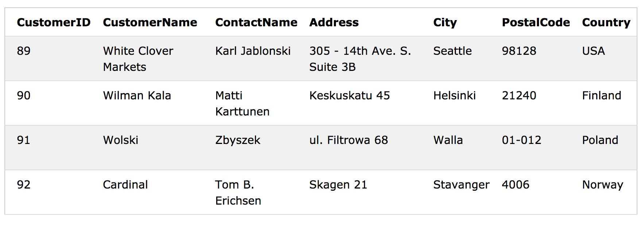This screenshot has width=644, height=228.
Task: Click the Country column header
Action: click(606, 22)
